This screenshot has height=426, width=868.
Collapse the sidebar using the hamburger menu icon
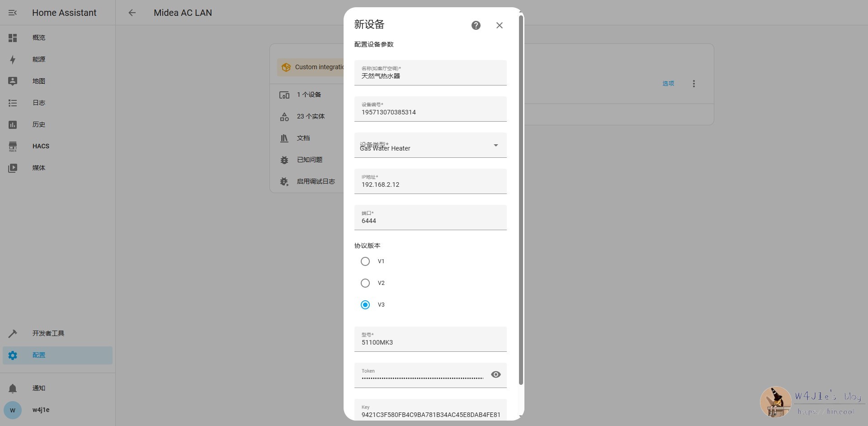[13, 13]
